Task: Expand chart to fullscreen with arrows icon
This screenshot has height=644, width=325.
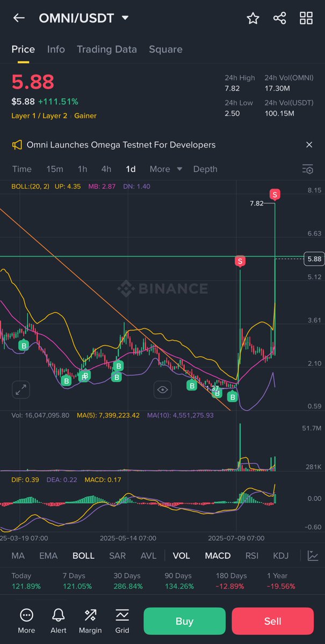Action: [21, 390]
